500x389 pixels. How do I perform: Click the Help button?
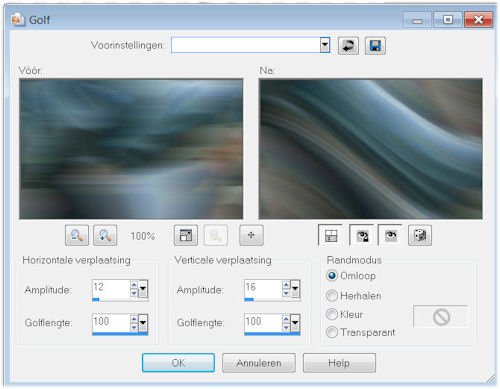point(339,363)
